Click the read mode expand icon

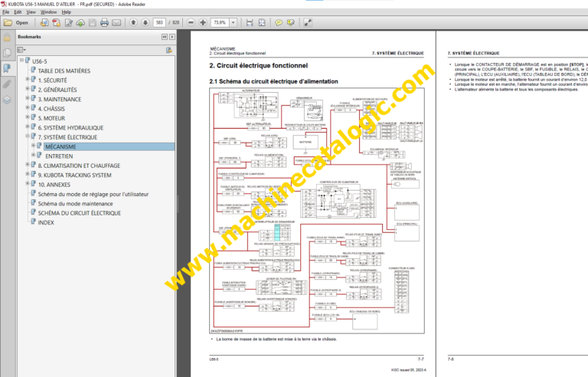click(x=308, y=22)
